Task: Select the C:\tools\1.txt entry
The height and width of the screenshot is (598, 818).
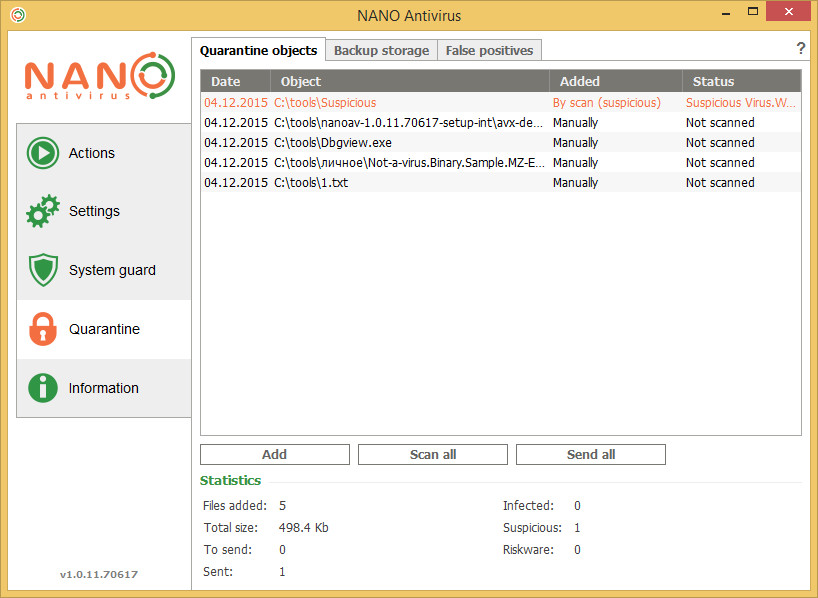Action: pyautogui.click(x=501, y=183)
